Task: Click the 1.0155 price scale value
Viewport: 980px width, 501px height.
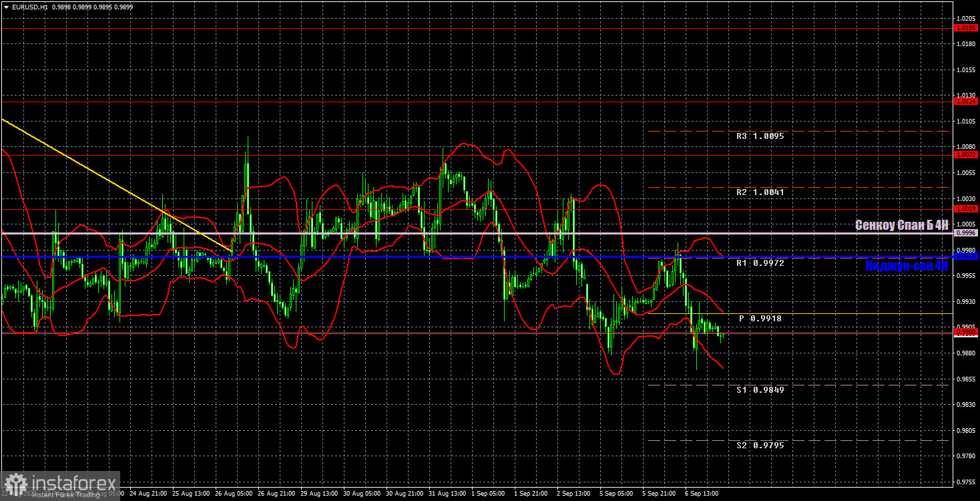Action: 965,69
